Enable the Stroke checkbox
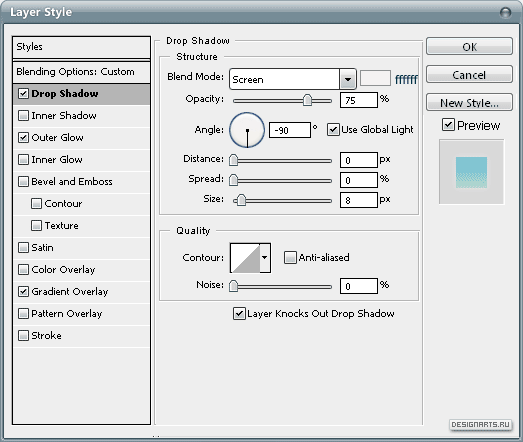This screenshot has height=442, width=523. point(23,336)
